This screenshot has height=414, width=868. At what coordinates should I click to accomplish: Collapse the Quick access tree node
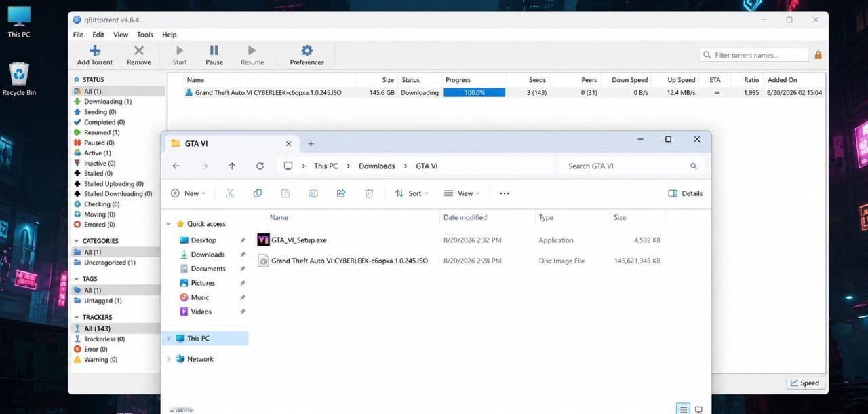click(x=169, y=224)
